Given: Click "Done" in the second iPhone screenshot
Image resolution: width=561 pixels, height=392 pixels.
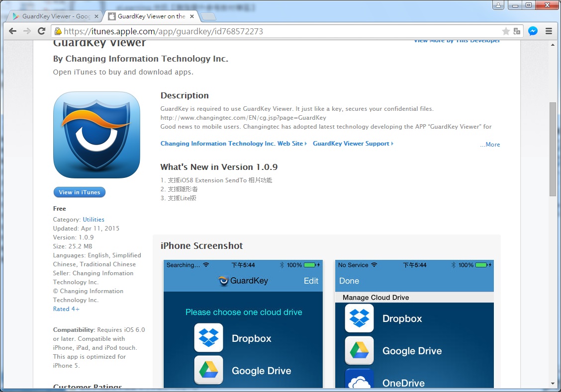Looking at the screenshot, I should 349,281.
